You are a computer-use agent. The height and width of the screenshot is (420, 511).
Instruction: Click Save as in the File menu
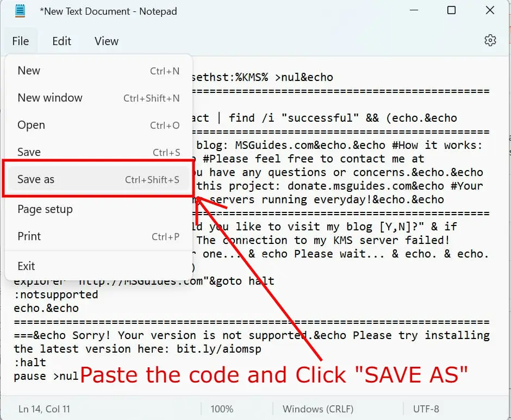coord(35,179)
